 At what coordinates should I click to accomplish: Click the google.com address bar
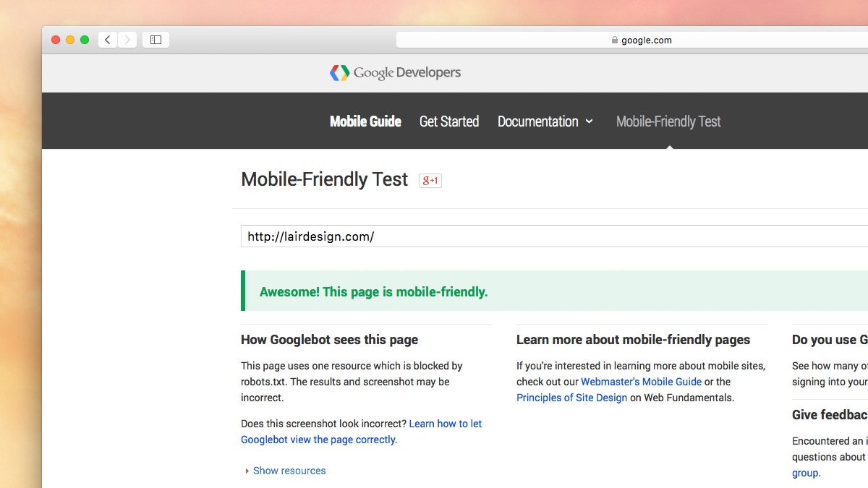632,40
